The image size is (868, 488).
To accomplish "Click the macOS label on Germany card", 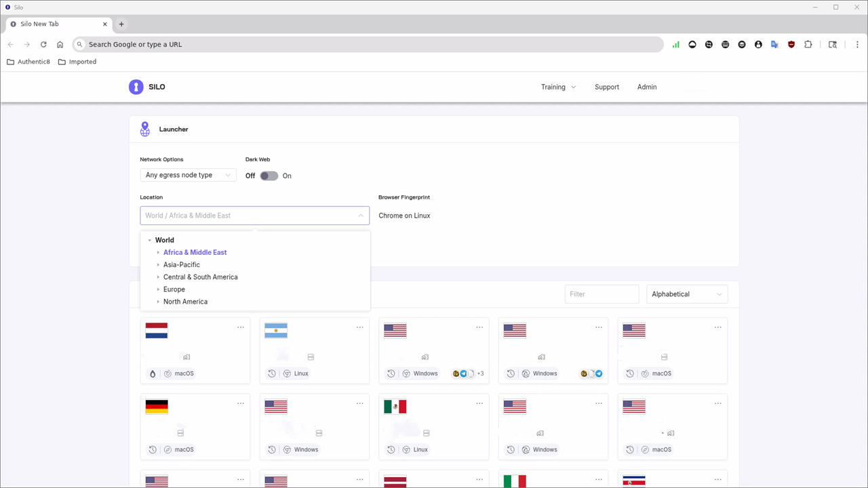I will [184, 449].
